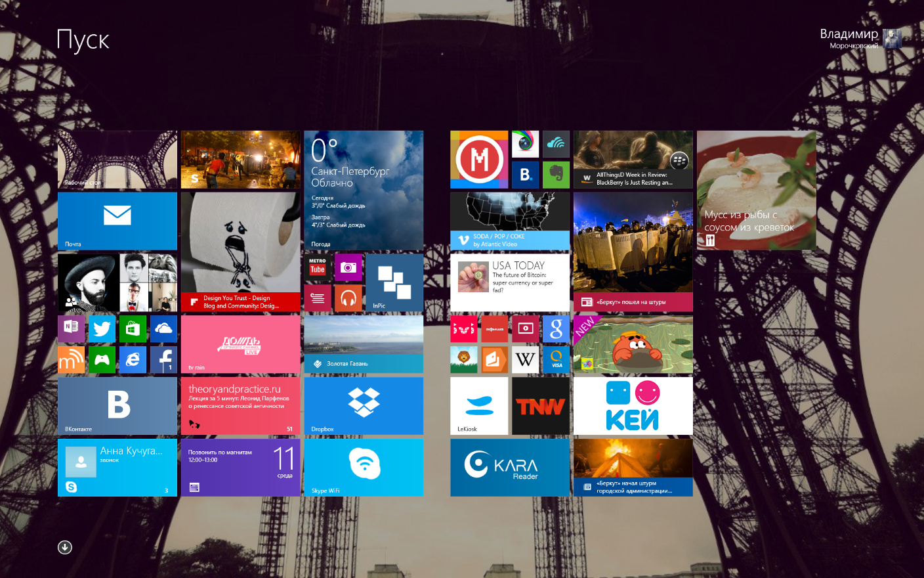Open the КЕЙ store tile
This screenshot has height=578, width=924.
tap(633, 406)
